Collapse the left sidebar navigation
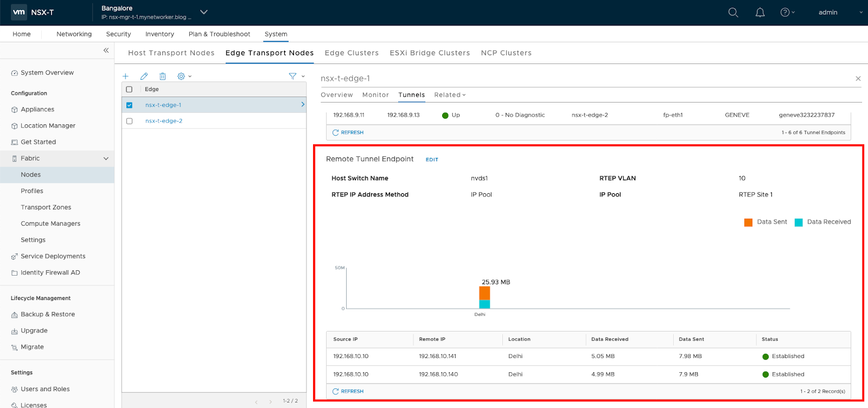 [x=106, y=50]
